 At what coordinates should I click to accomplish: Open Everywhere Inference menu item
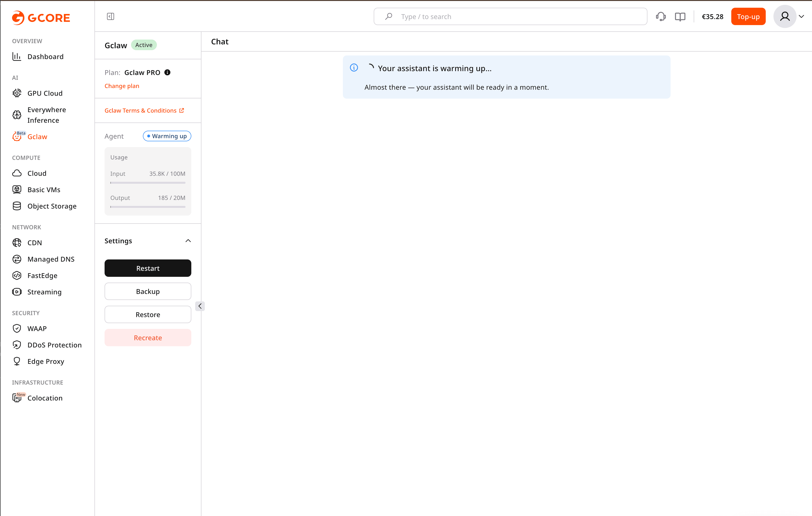(x=47, y=115)
